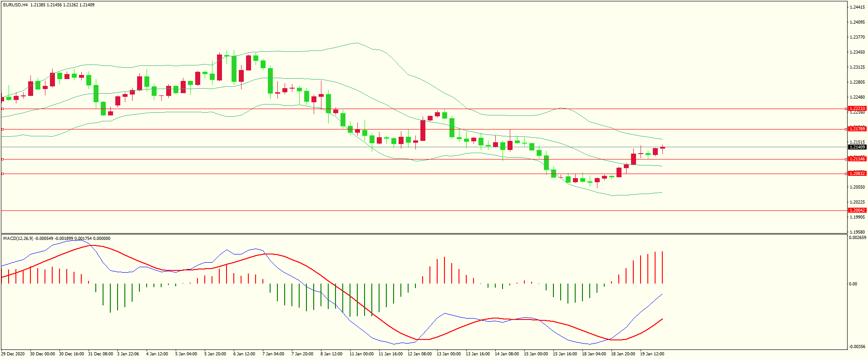Select the 1.21146 red price level tag
Viewport: 868px width, 359px height.
[x=857, y=159]
